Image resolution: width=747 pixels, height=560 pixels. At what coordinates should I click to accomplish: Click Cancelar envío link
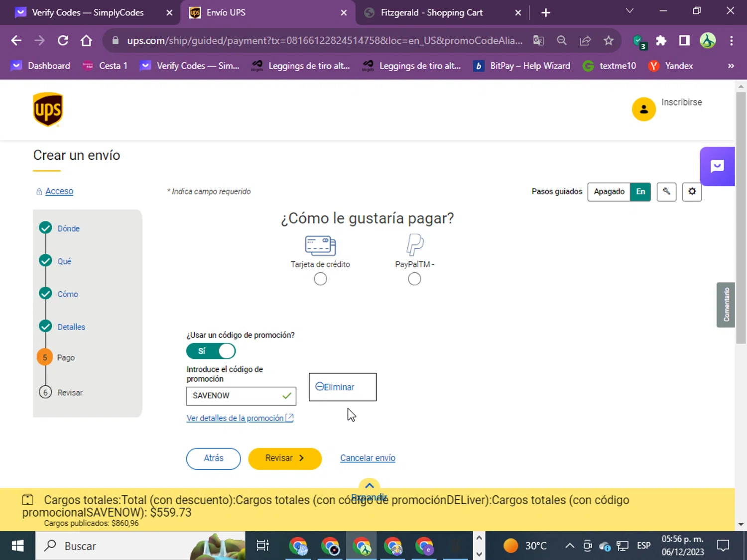(x=368, y=458)
